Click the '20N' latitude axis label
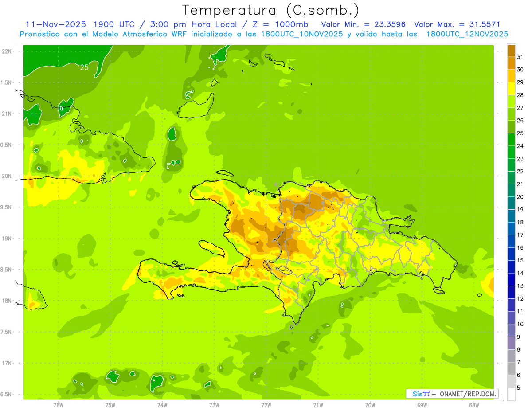 tap(6, 176)
